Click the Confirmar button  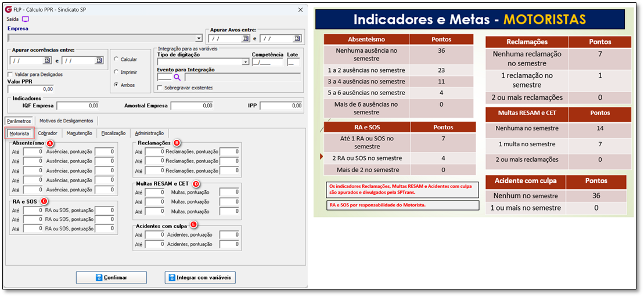pos(111,277)
